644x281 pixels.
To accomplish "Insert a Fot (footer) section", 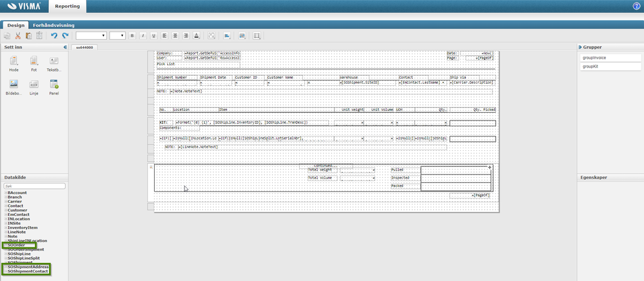I will point(34,64).
